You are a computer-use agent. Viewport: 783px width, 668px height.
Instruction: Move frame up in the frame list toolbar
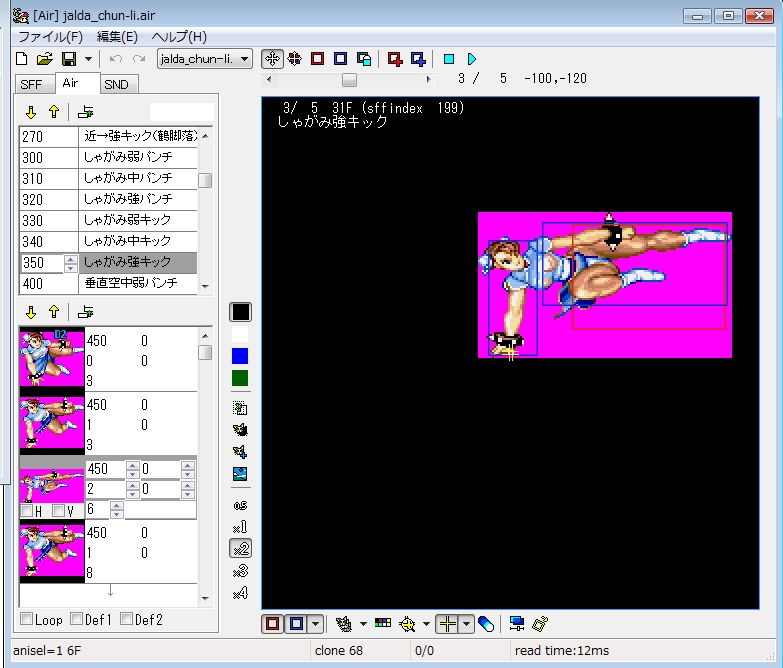(54, 313)
